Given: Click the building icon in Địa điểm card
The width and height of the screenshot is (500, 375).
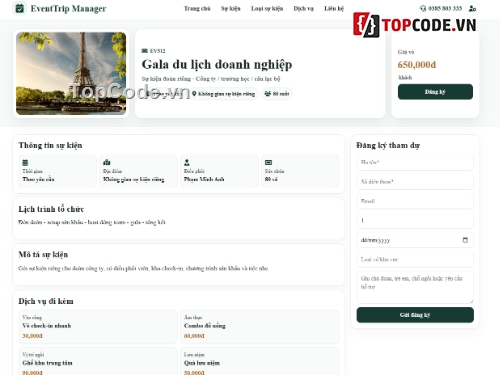Looking at the screenshot, I should tap(107, 162).
